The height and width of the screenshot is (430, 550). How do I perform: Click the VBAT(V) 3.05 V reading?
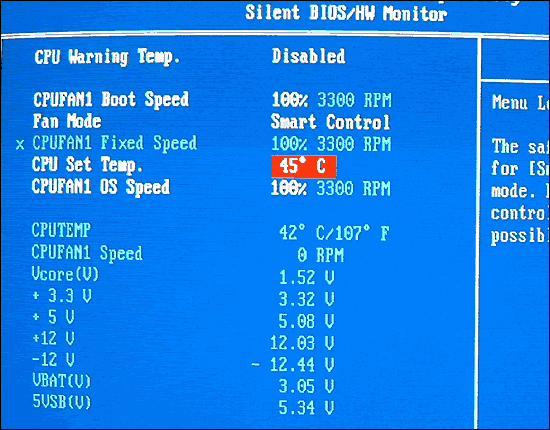point(307,386)
